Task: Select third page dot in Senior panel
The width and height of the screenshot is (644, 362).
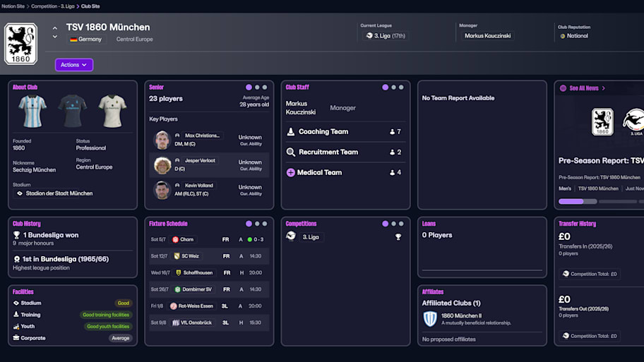Action: tap(265, 88)
